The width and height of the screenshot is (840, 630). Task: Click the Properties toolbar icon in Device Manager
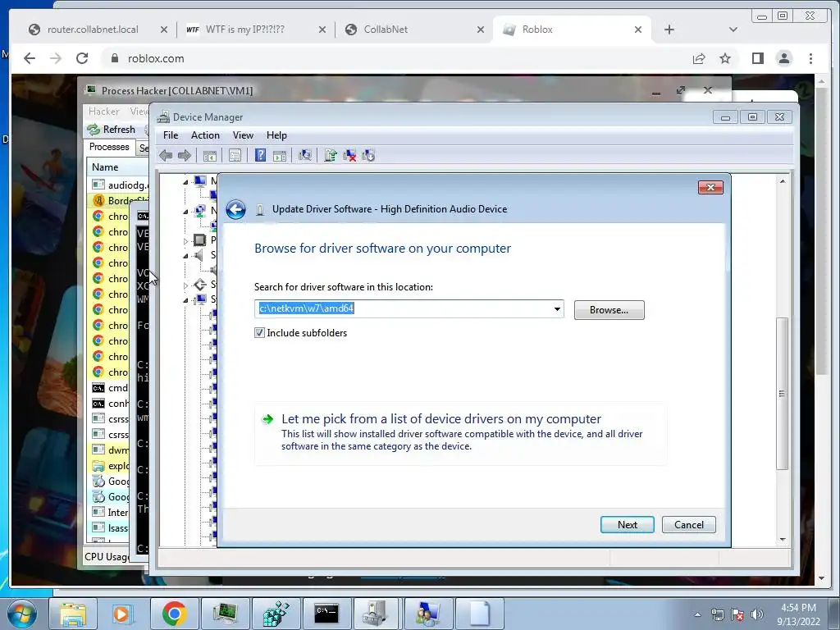[235, 156]
